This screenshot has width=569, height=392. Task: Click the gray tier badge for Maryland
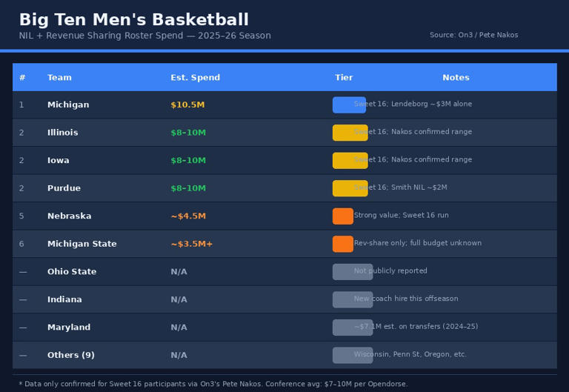[x=352, y=328]
